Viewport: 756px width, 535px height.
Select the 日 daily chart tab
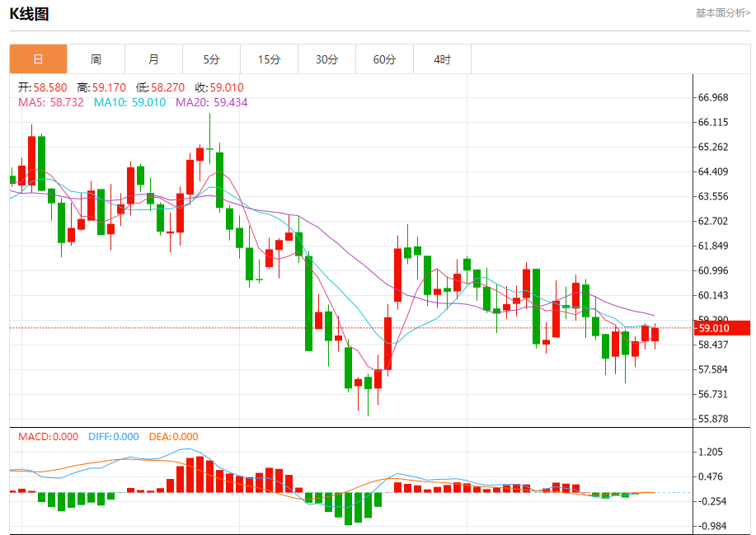[38, 59]
